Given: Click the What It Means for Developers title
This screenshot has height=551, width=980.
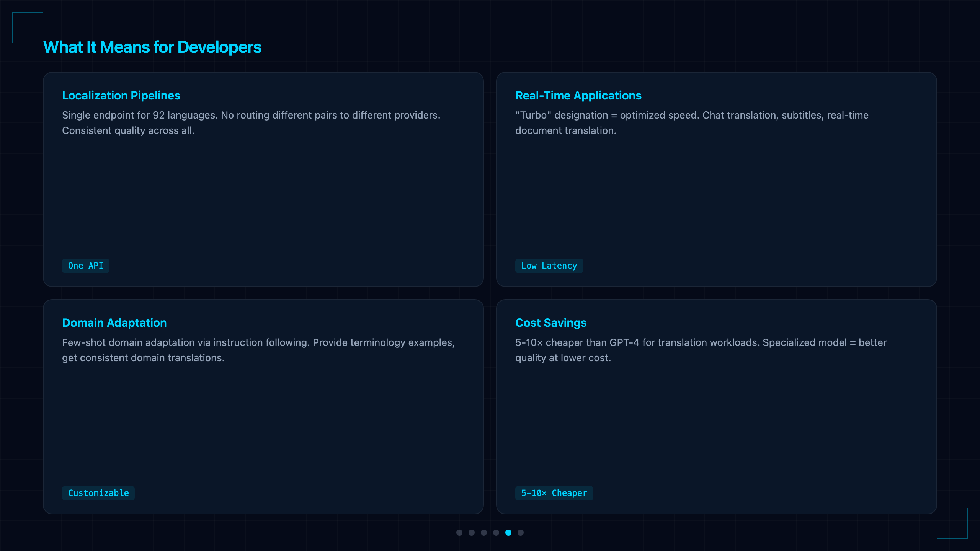Looking at the screenshot, I should click(152, 47).
